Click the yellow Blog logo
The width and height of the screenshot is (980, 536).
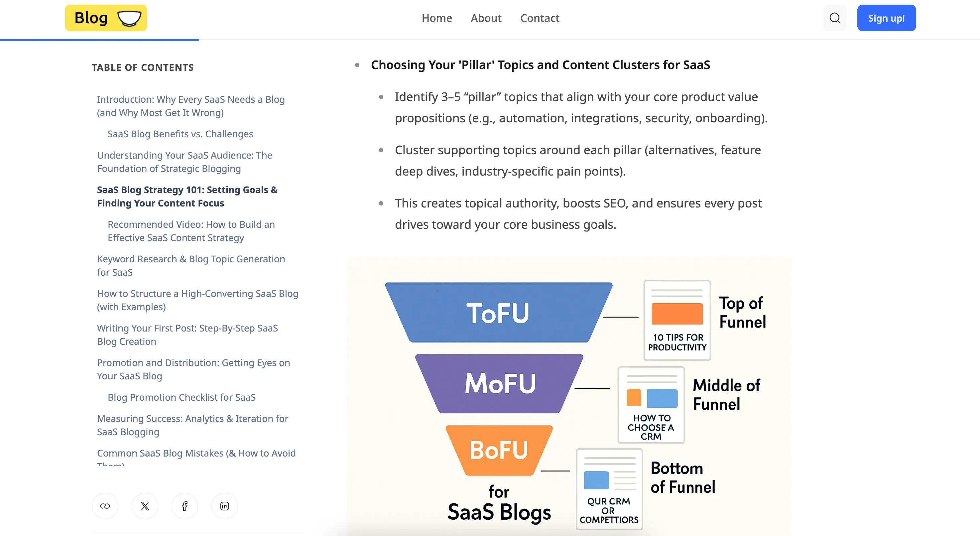click(106, 18)
